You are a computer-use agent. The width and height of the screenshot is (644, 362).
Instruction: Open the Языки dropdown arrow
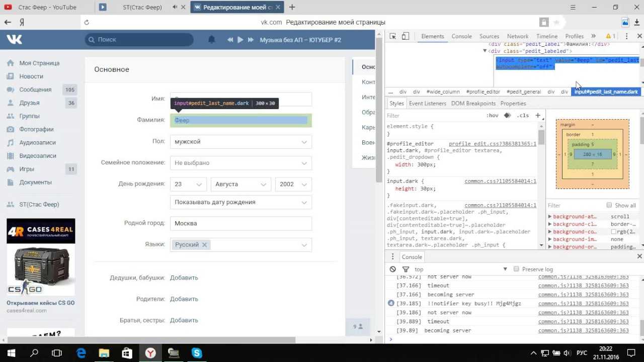(304, 245)
